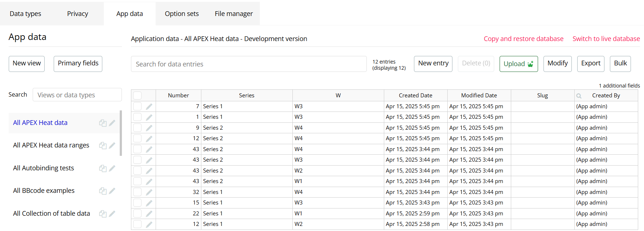The image size is (644, 231).
Task: Check the checkbox for Number 9 row
Action: tap(137, 128)
